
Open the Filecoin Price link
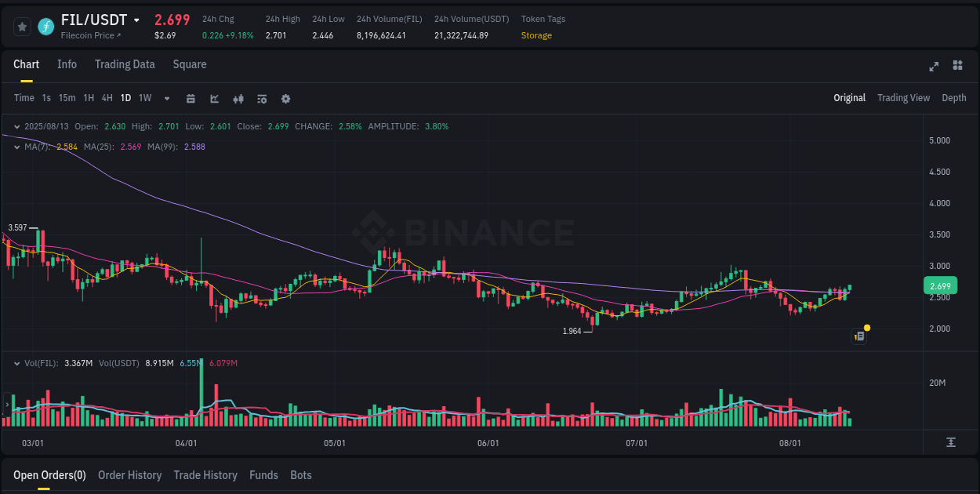pos(89,35)
